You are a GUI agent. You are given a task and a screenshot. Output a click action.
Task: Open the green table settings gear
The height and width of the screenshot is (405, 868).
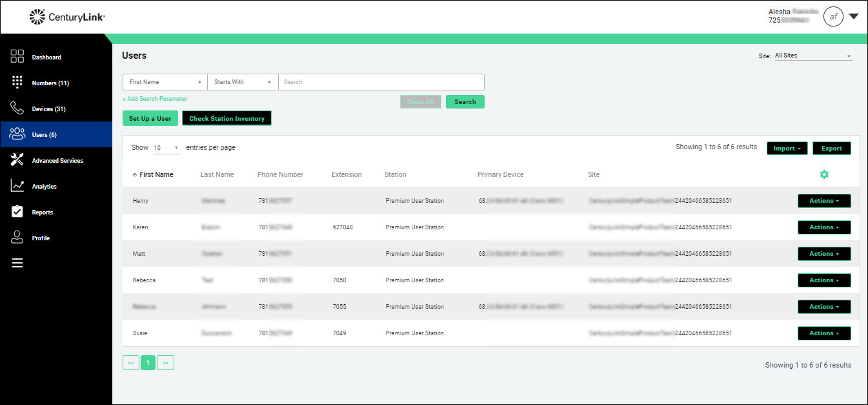(x=824, y=174)
